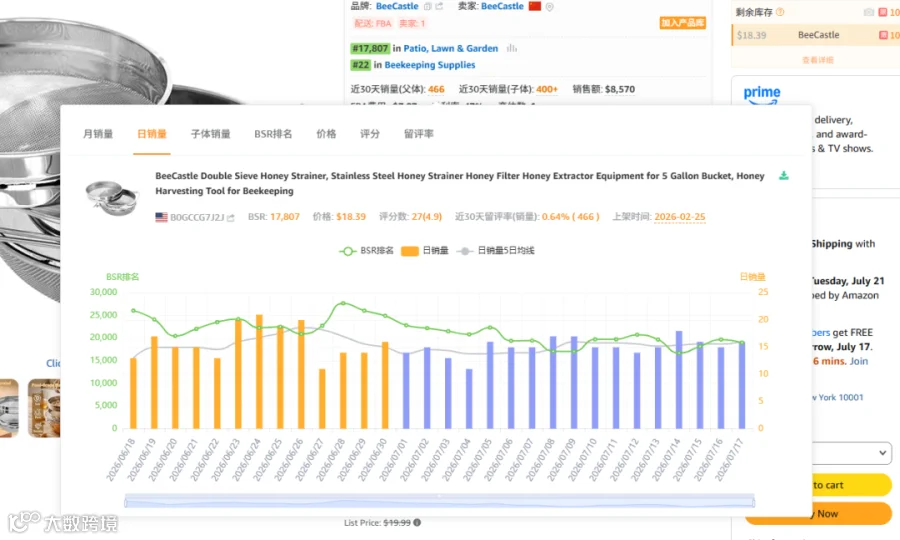The image size is (900, 540).
Task: Click the right handle of date slider
Action: (754, 503)
